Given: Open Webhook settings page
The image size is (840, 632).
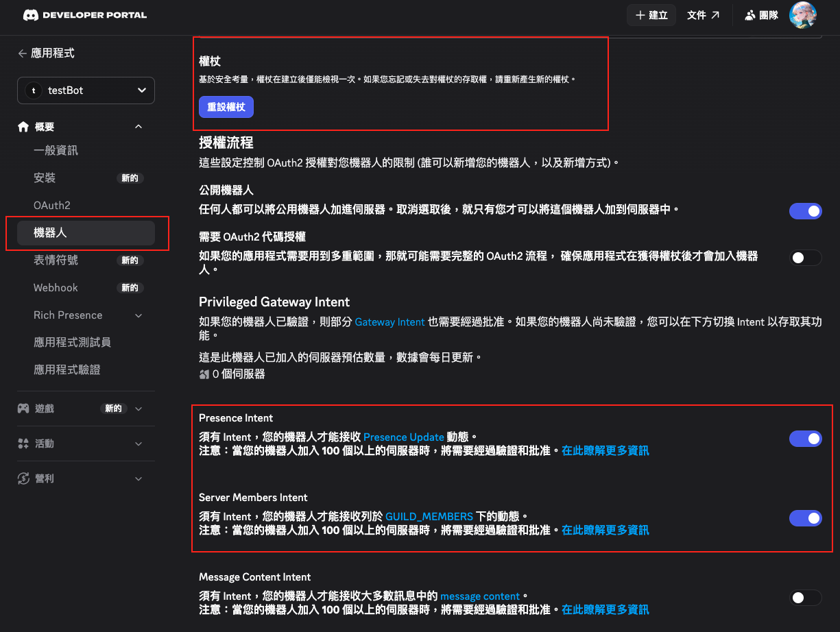Looking at the screenshot, I should (x=56, y=287).
